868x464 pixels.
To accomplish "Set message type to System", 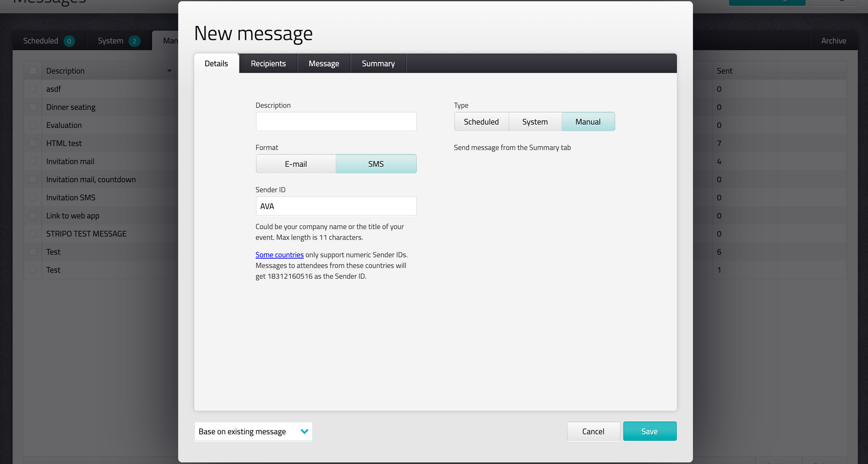I will pos(535,122).
